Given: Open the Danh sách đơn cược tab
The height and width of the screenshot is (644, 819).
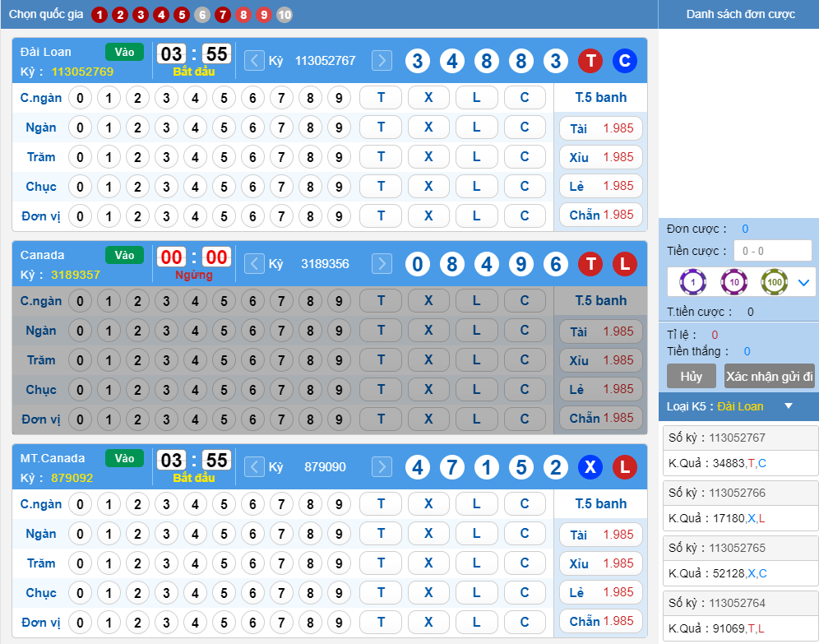Looking at the screenshot, I should (739, 14).
